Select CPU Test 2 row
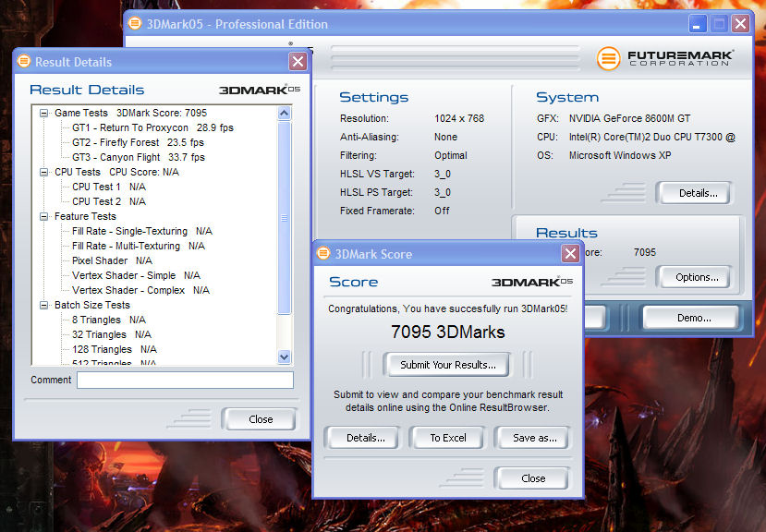The image size is (766, 532). 108,201
